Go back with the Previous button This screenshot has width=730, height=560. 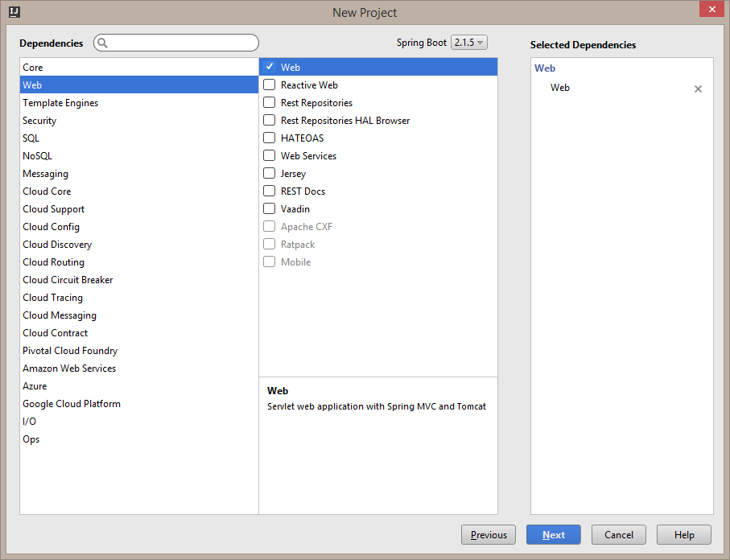click(489, 535)
